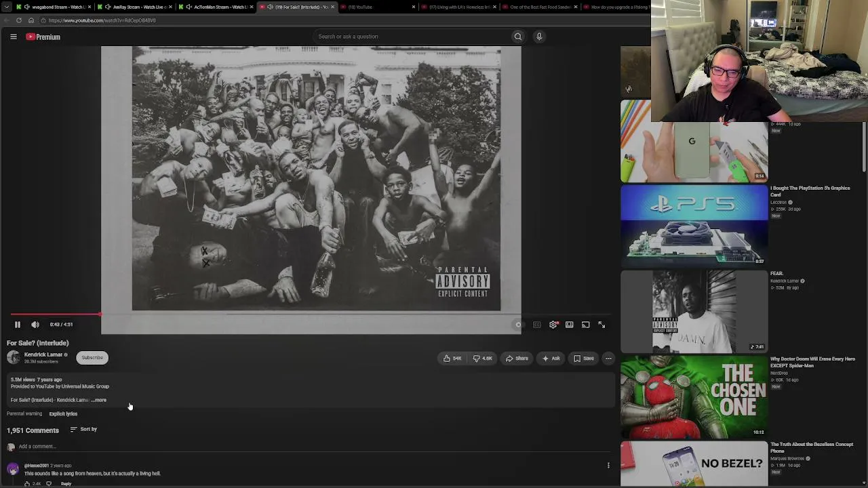Image resolution: width=868 pixels, height=488 pixels.
Task: Seek using the red video progress bar
Action: coord(312,314)
